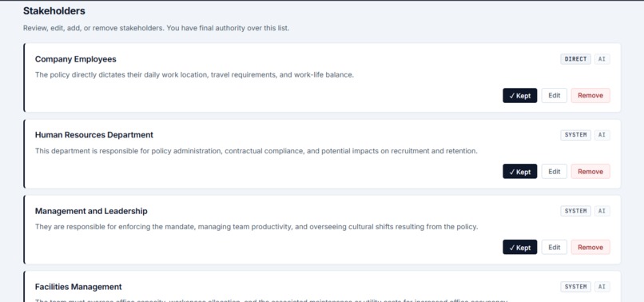The height and width of the screenshot is (302, 644).
Task: Edit the Human Resources Department entry
Action: point(554,171)
